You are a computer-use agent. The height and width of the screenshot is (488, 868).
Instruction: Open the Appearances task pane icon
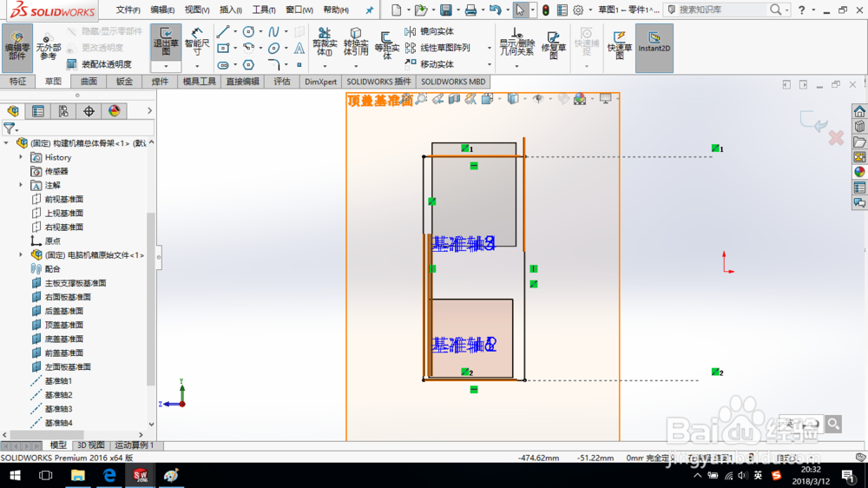pos(859,172)
